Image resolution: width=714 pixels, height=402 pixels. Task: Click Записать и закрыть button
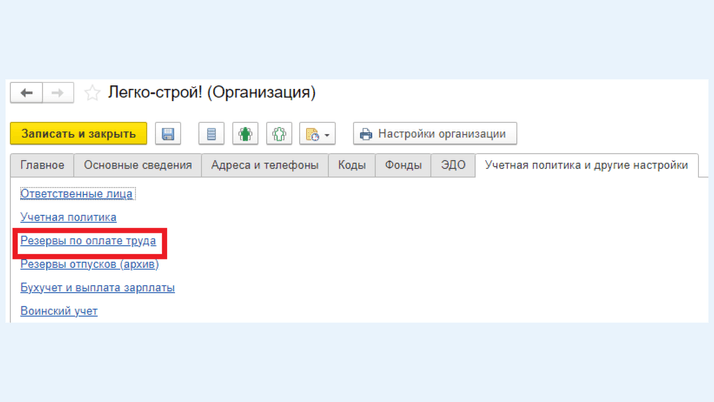click(78, 134)
